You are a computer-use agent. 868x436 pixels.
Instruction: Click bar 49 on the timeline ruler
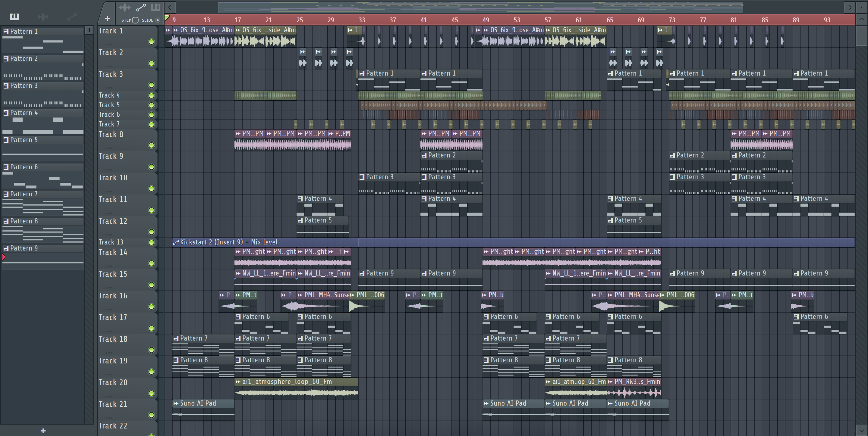(x=486, y=20)
